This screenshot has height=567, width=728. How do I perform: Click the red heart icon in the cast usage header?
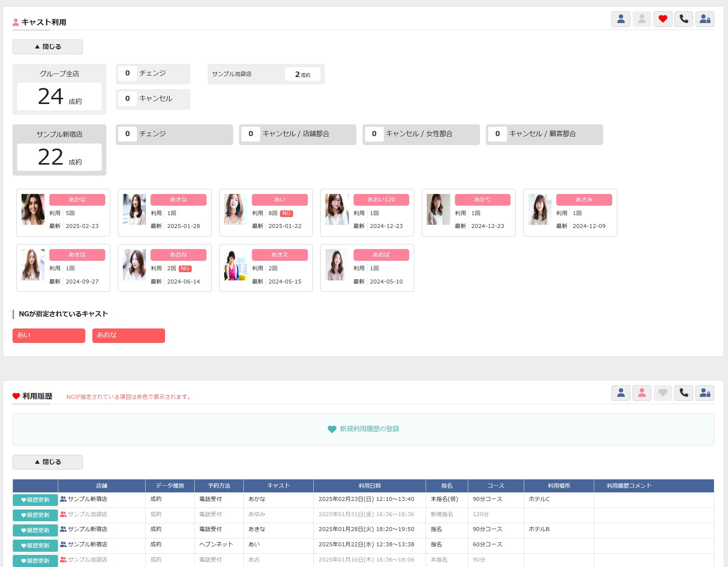[663, 19]
